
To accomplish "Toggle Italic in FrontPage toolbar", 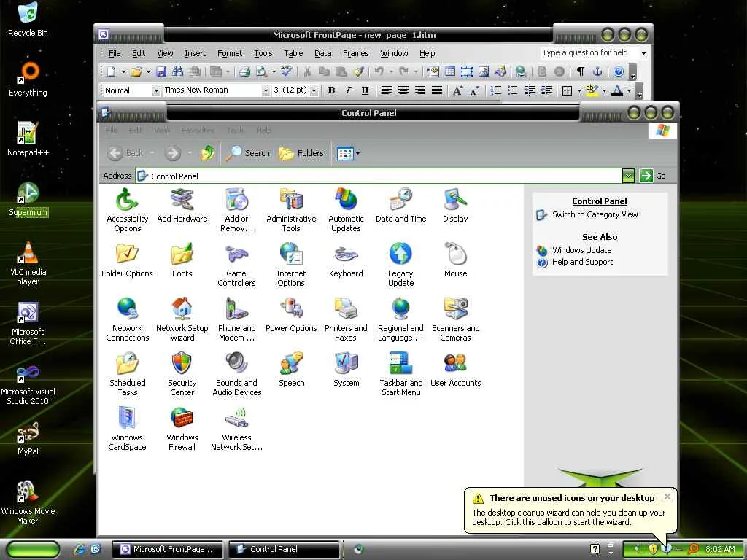I will coord(348,90).
